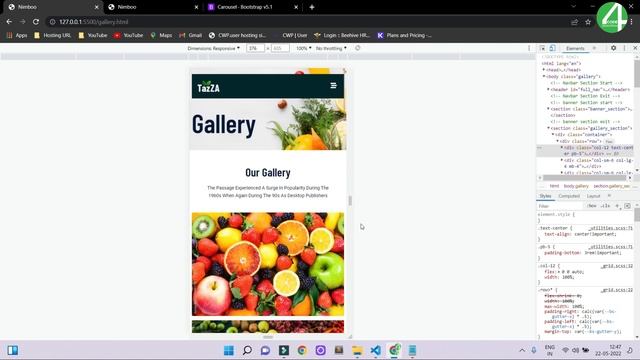The width and height of the screenshot is (640, 360).
Task: Open the widgets icon on taskbar left
Action: [x=13, y=350]
